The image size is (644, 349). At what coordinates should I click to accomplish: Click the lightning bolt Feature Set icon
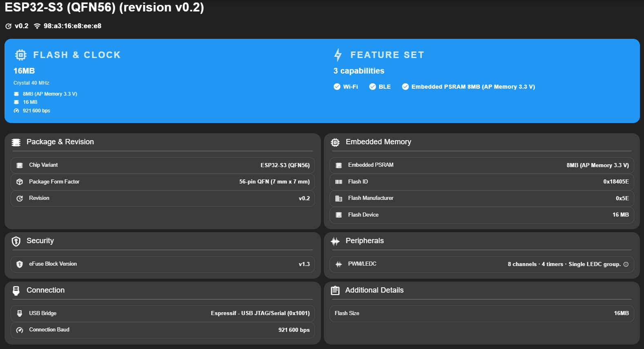point(338,55)
